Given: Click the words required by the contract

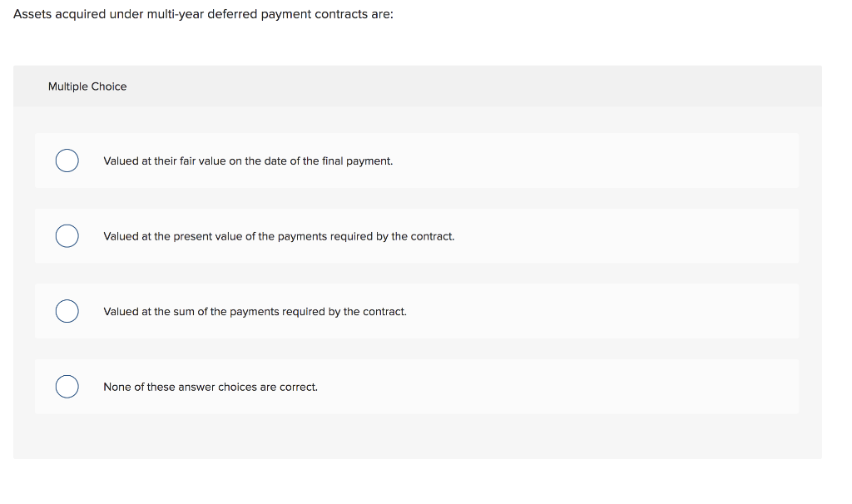Looking at the screenshot, I should pos(394,236).
